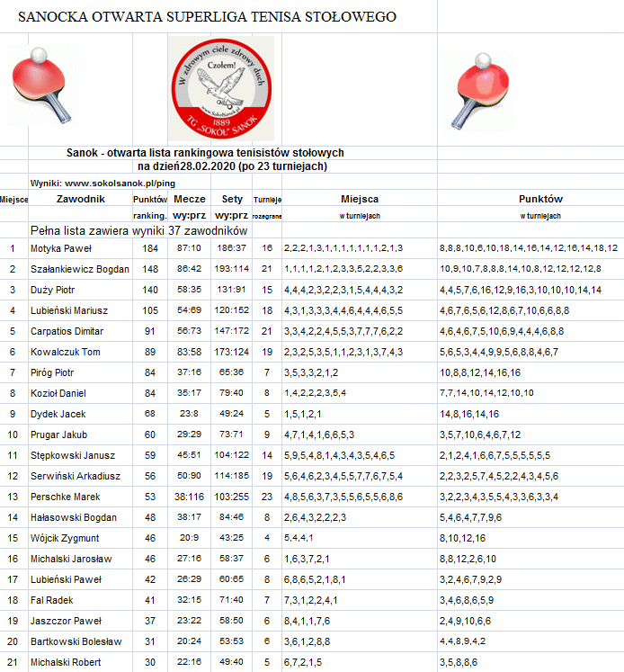Click the left red ping-pong paddle image
Viewport: 624px width, 672px height.
tap(42, 85)
